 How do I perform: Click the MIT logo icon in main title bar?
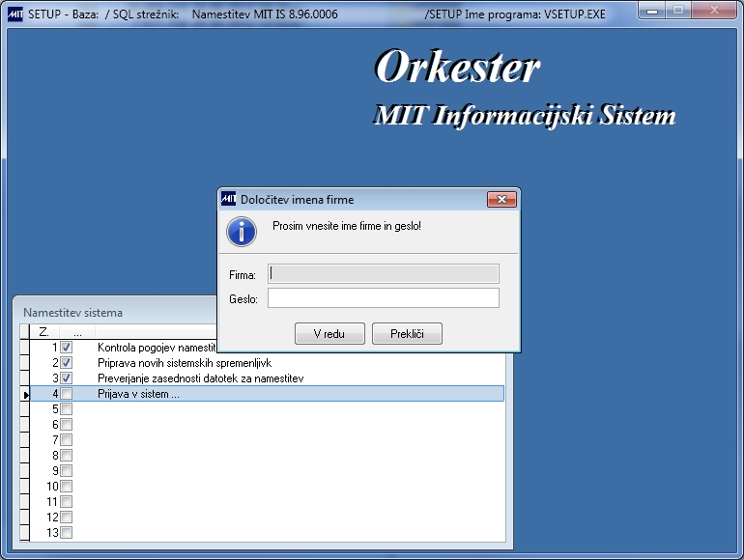point(15,14)
